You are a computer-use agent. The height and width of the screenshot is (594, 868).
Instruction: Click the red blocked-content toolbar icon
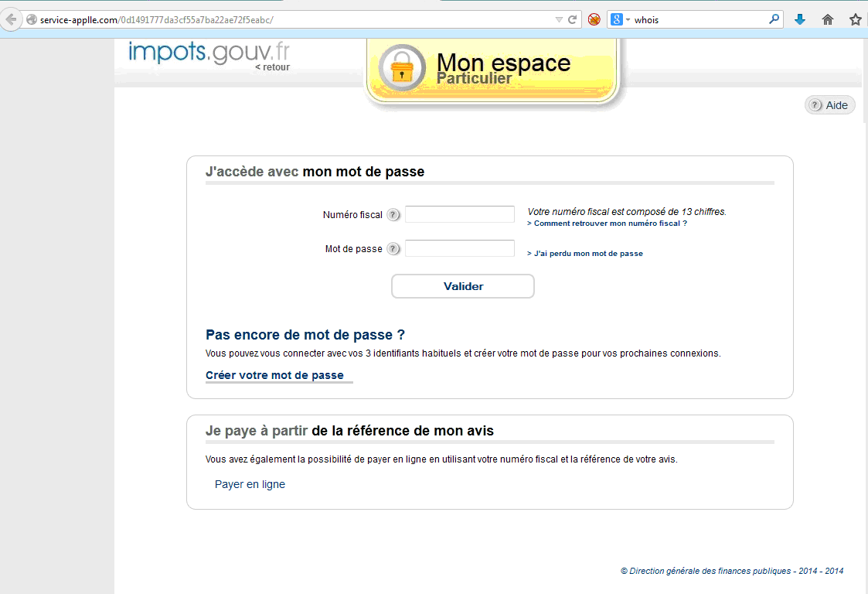pos(594,20)
